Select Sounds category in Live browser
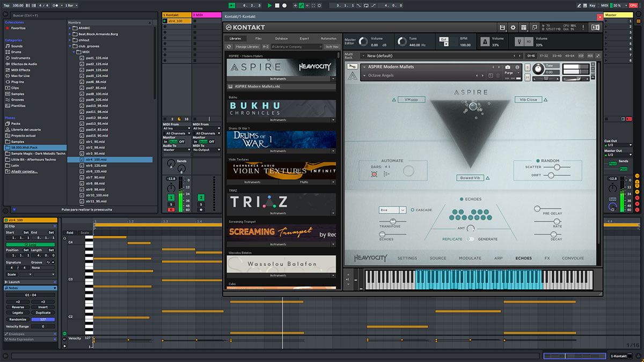Screen dimensions: 644x362 (17, 46)
